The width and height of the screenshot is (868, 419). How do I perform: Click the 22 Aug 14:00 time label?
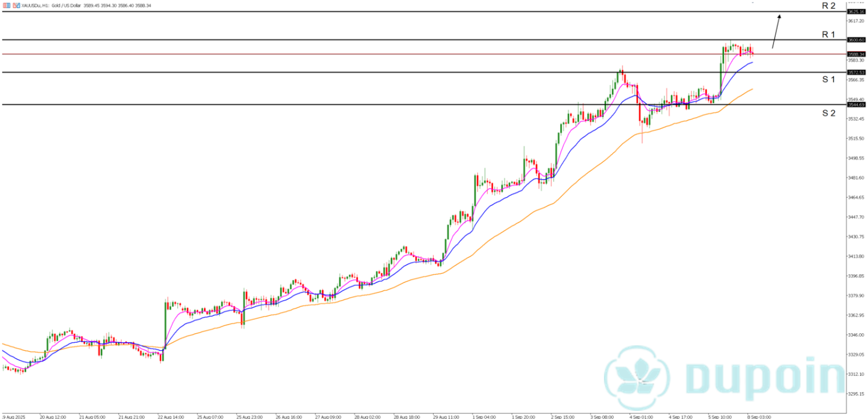point(169,417)
